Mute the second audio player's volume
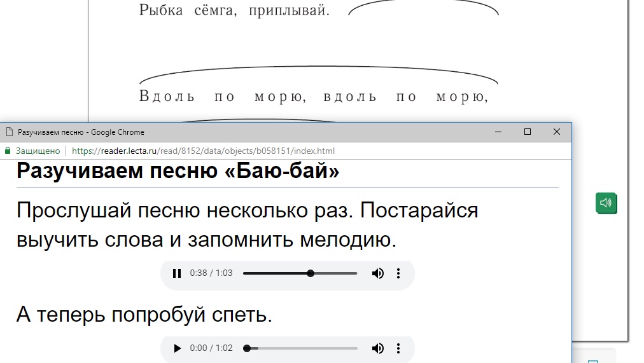This screenshot has height=363, width=644. (x=378, y=348)
